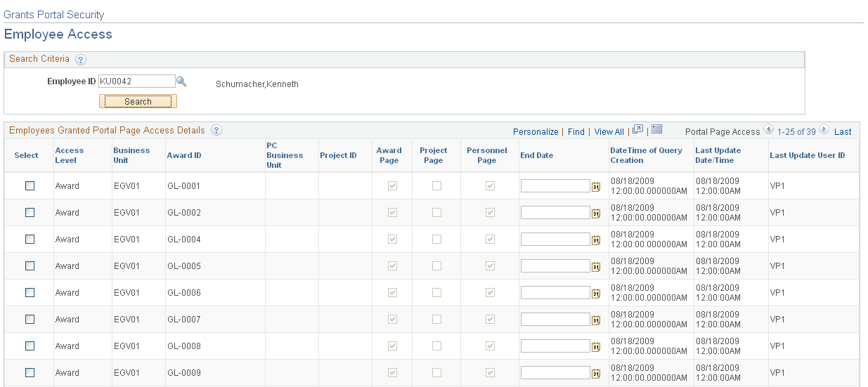Open End Date calendar for GL-0009
The width and height of the screenshot is (868, 387).
click(x=596, y=374)
